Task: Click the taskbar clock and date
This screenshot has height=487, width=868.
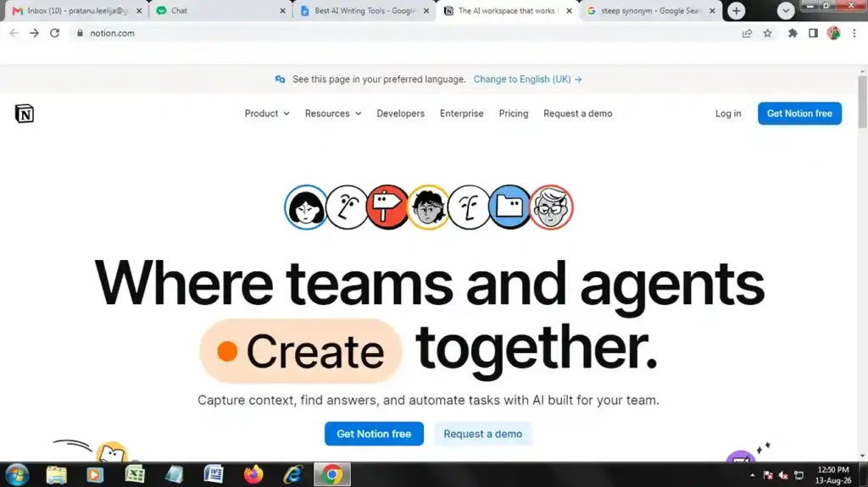Action: coord(832,475)
